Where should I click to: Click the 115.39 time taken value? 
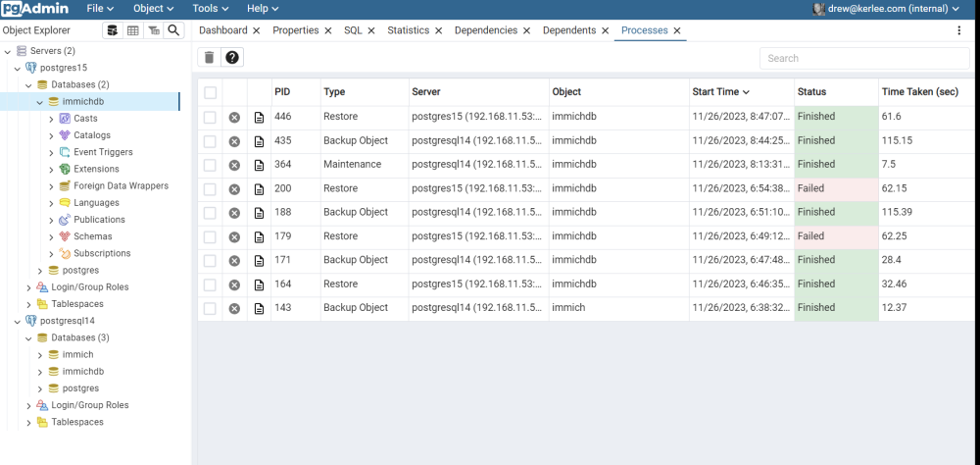(897, 212)
